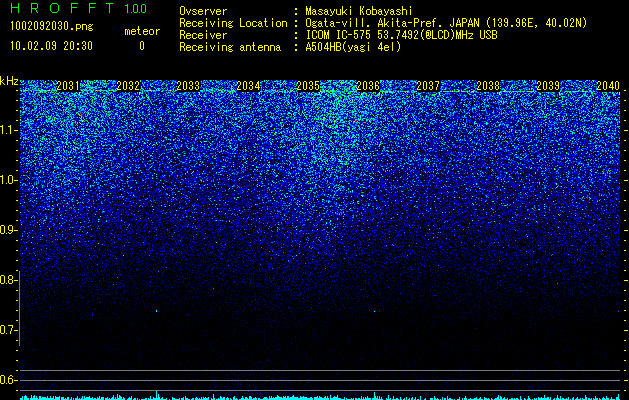Viewport: 629px width, 400px height.
Task: Click the 2039 time marker
Action: click(548, 85)
